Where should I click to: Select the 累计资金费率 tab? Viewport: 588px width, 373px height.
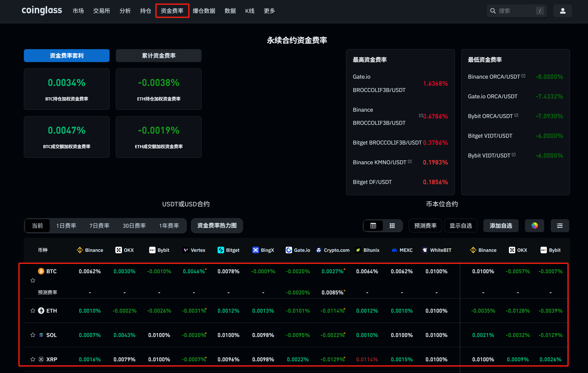(x=158, y=56)
